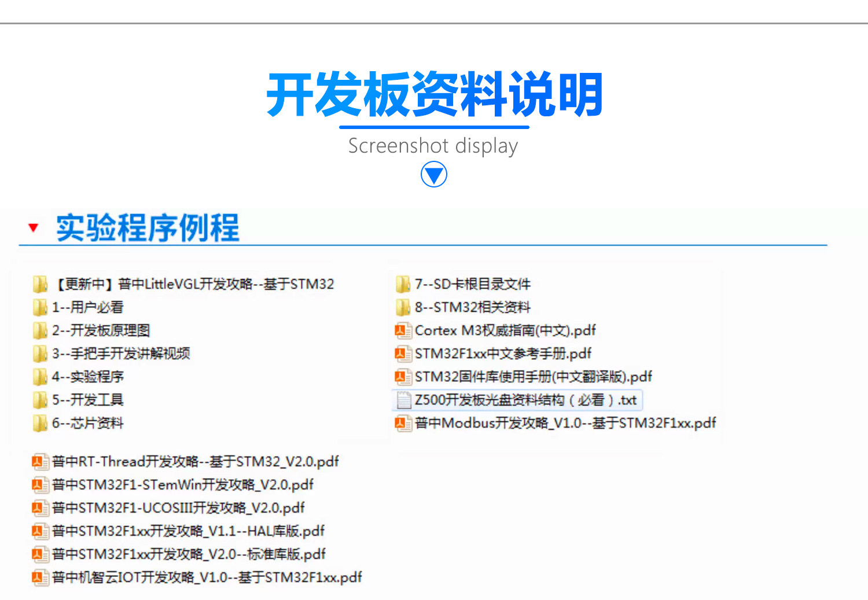This screenshot has width=868, height=600.
Task: Click the blue circled down-arrow icon
Action: click(x=433, y=174)
